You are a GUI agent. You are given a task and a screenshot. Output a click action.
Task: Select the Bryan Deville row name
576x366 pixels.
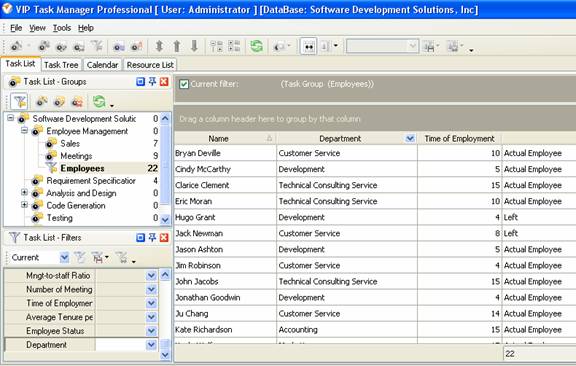[198, 153]
